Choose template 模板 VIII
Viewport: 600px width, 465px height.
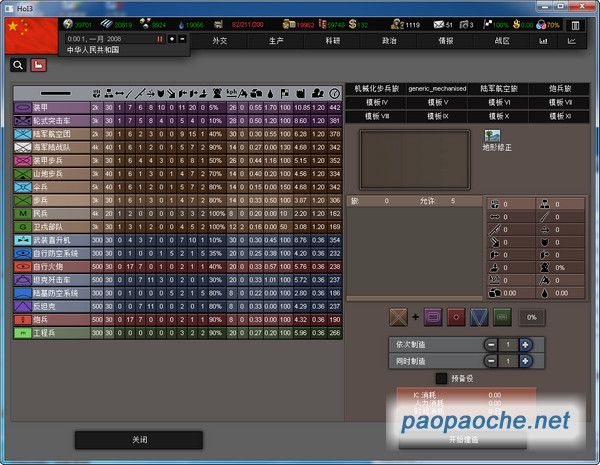[x=376, y=116]
